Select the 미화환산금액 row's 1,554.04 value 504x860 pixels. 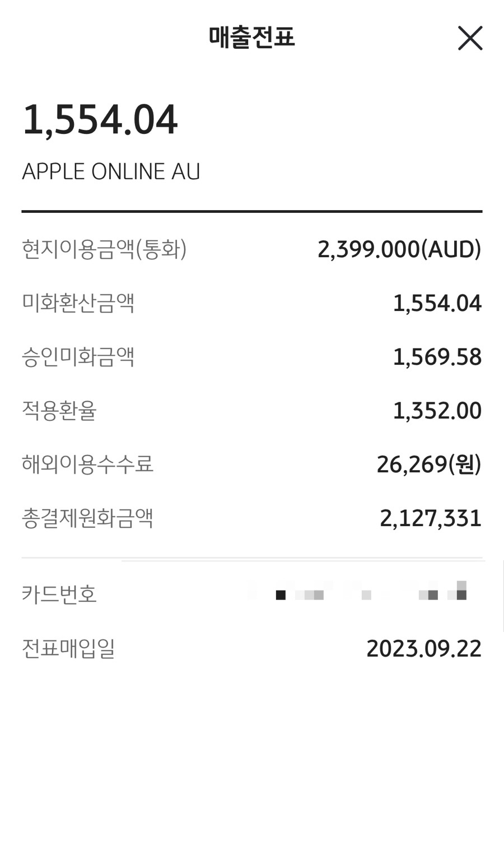point(437,304)
